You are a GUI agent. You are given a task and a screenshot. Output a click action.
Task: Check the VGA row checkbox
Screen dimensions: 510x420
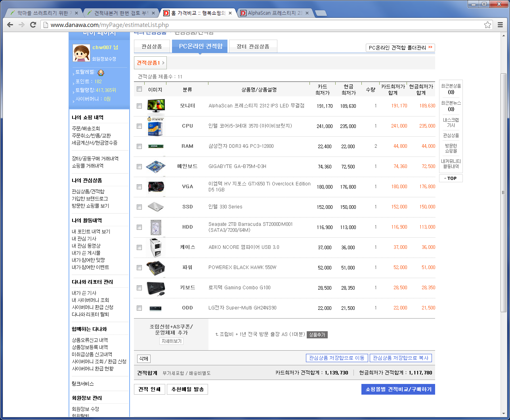click(139, 187)
